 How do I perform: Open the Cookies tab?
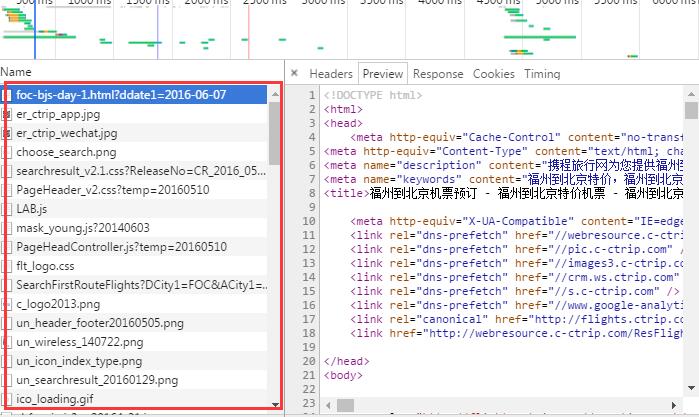pos(493,74)
